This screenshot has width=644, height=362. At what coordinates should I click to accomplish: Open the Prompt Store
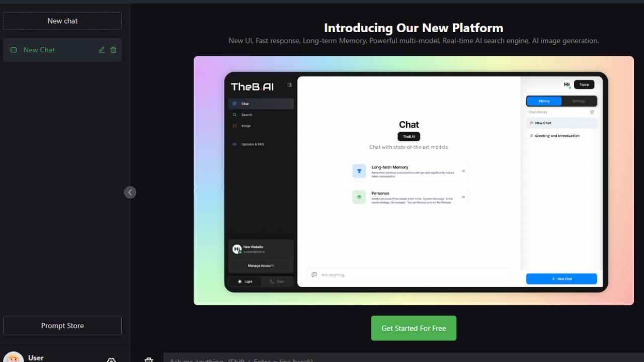[62, 325]
